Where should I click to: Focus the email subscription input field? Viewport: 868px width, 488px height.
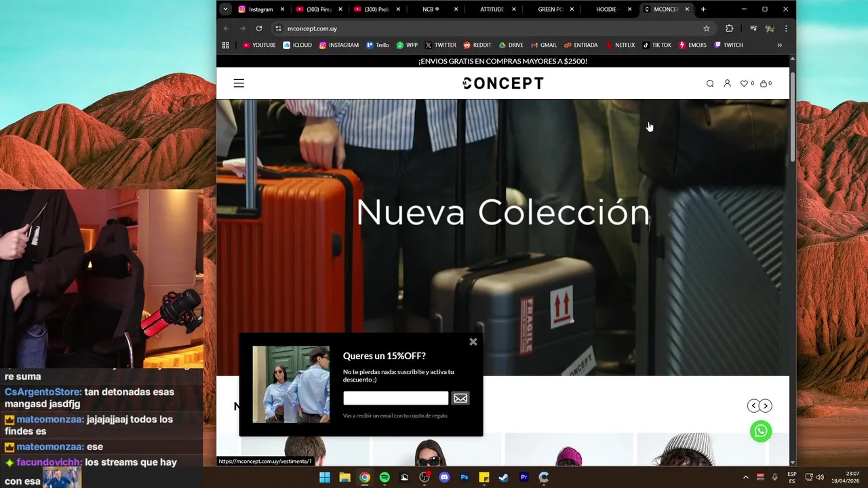click(x=395, y=398)
